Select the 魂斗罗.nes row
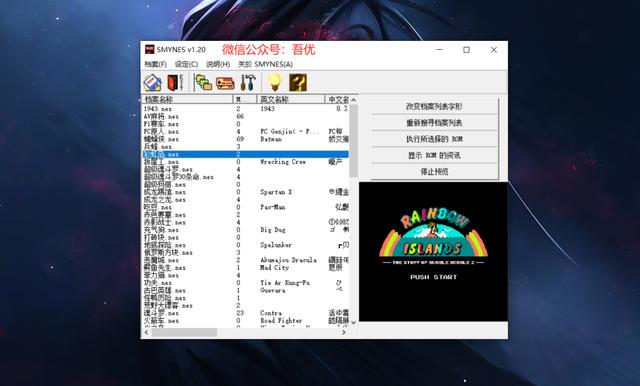640x386 pixels. (246, 313)
